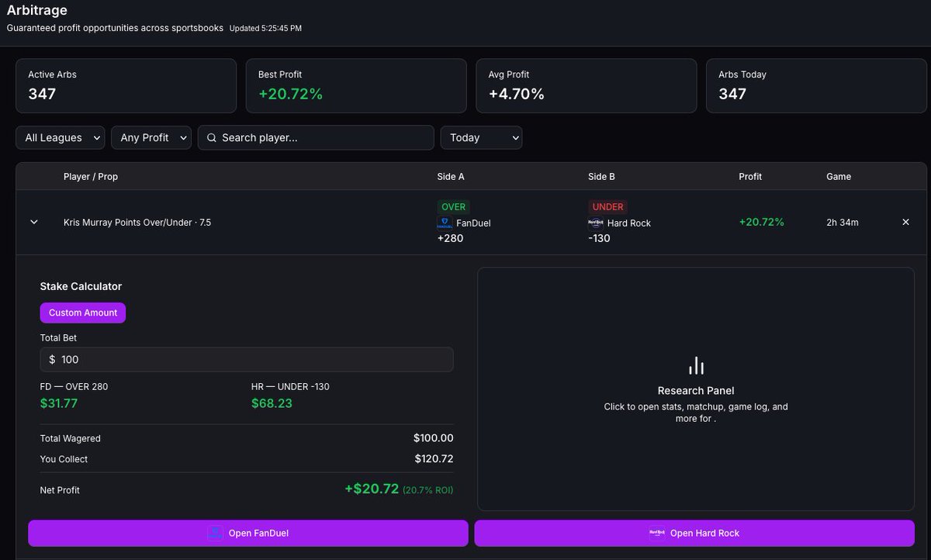Click the $31.77 FanDuel stake
Screen dimensions: 931x560
coord(59,403)
